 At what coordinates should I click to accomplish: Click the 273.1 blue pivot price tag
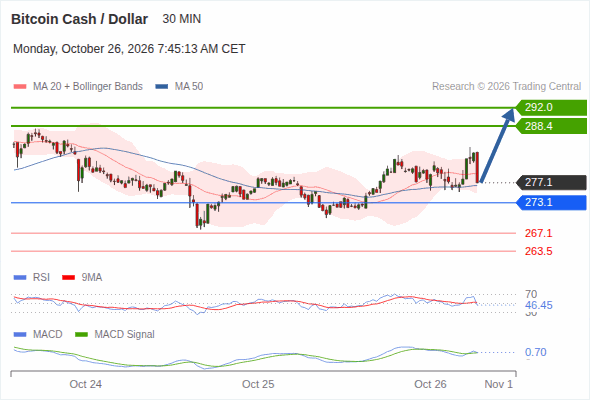pos(551,202)
